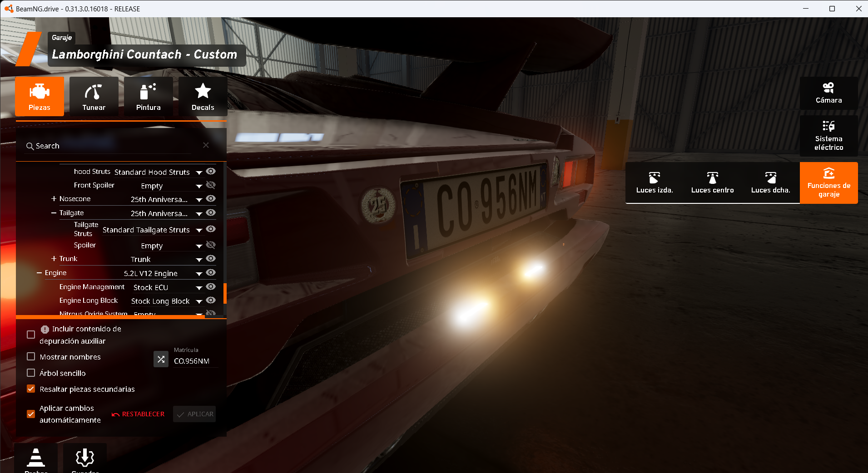Hide the Tailgate part with its eye icon

point(211,212)
